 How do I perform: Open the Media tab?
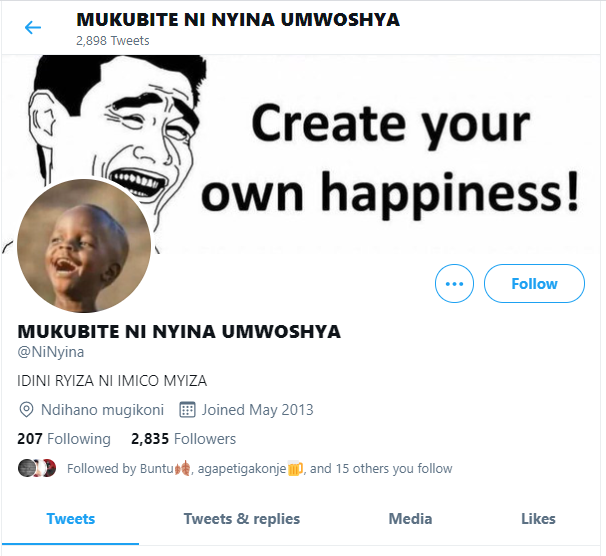[x=410, y=518]
